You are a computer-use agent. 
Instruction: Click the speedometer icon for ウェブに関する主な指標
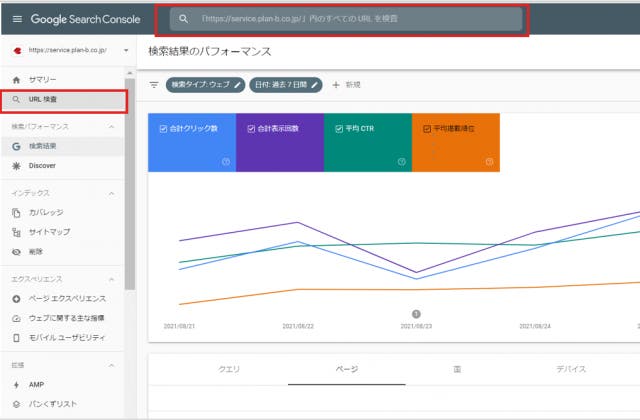click(x=16, y=318)
